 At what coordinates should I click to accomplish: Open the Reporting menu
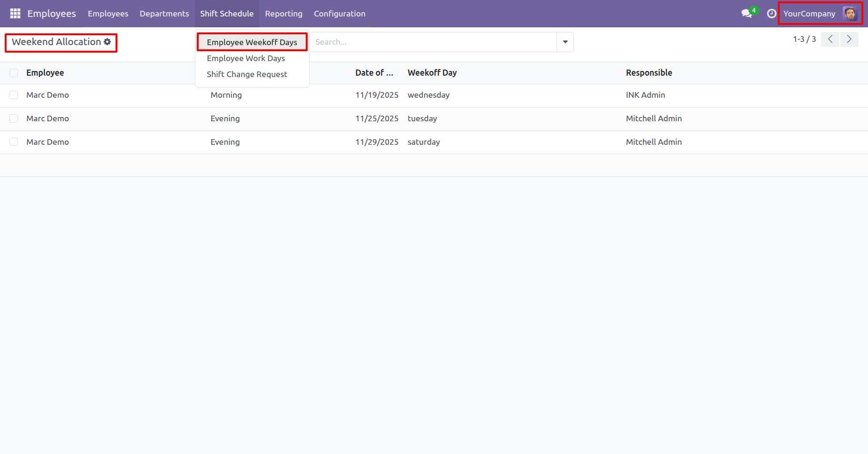[284, 14]
